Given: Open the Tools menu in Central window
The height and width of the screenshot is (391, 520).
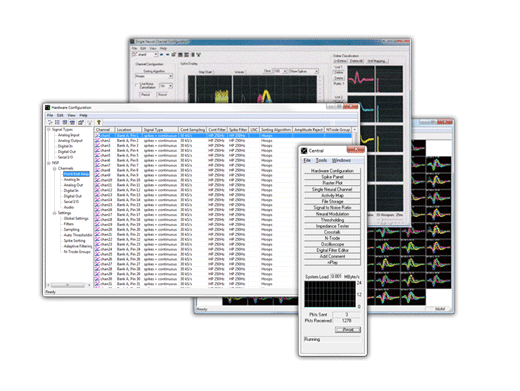Looking at the screenshot, I should [x=321, y=160].
